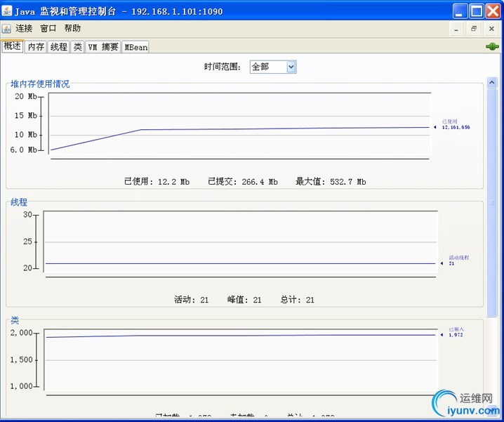
Task: Click the 总计: 21 thread count
Action: (298, 300)
